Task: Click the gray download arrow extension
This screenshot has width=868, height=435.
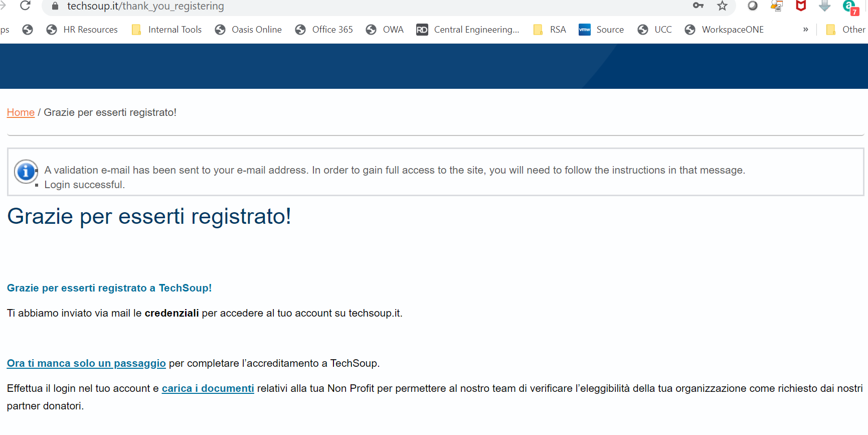Action: point(824,6)
